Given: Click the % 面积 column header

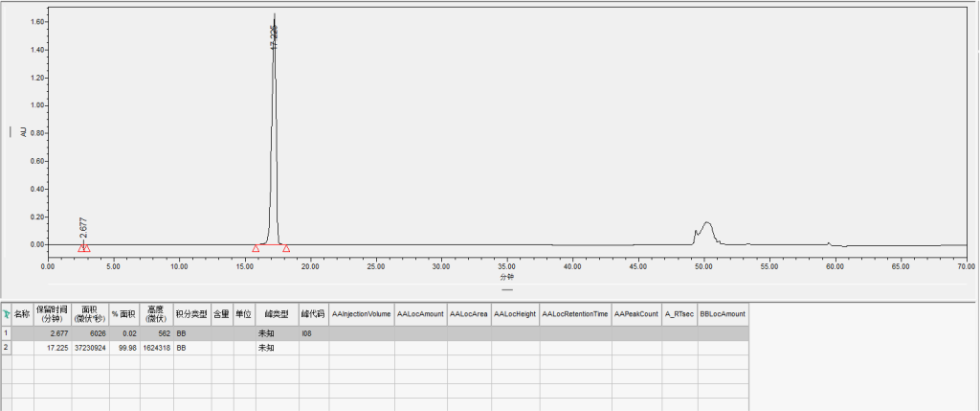Looking at the screenshot, I should click(x=124, y=313).
